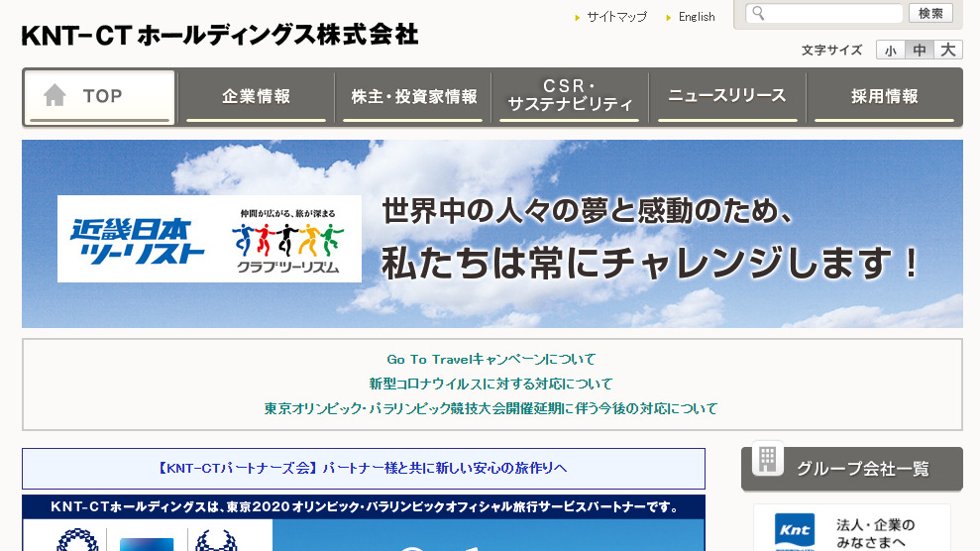Image resolution: width=980 pixels, height=551 pixels.
Task: Open 東京オリンピック・パラリンピック延期対応 link
Action: 491,408
